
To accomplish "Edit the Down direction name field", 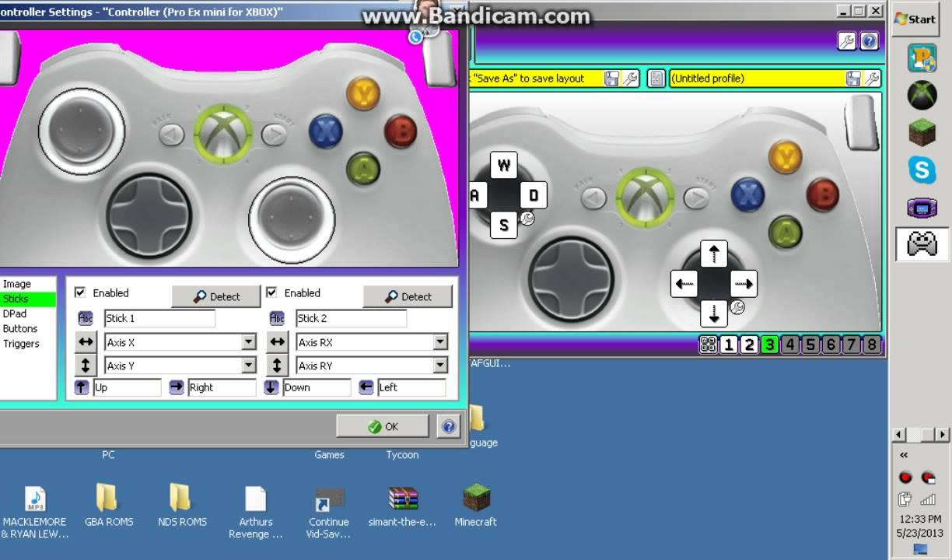I will point(317,387).
